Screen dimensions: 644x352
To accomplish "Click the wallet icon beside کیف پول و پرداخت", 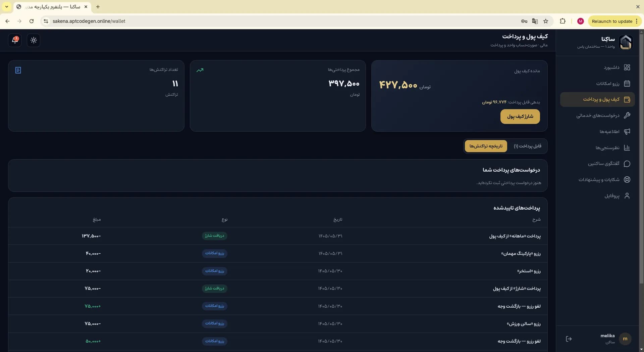I will (627, 99).
